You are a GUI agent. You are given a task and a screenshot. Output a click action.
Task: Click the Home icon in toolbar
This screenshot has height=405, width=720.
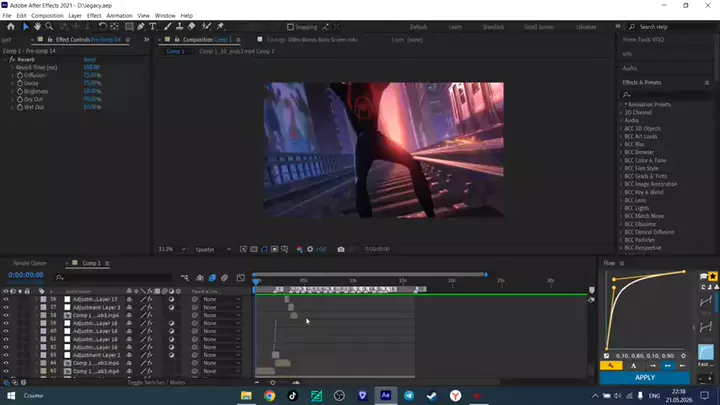[11, 27]
